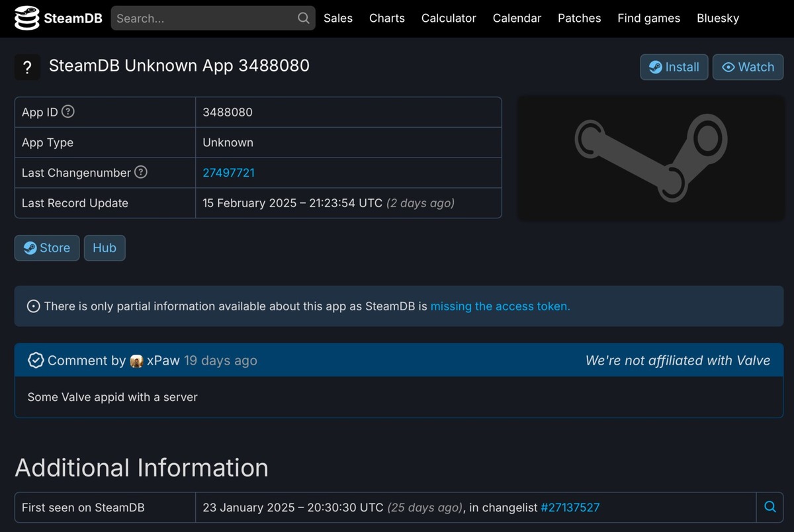
Task: Open the Find games menu item
Action: coord(649,19)
